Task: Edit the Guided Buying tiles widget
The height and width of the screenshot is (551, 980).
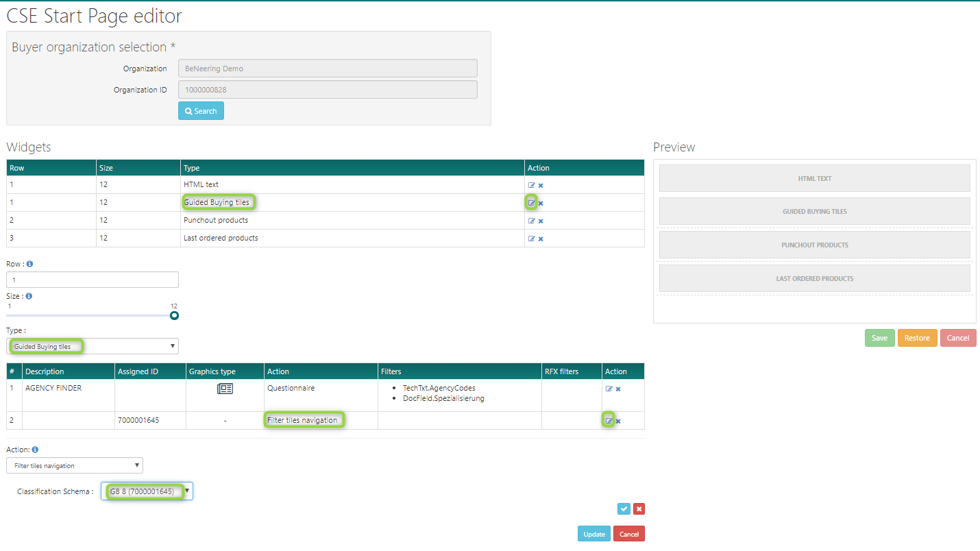Action: [531, 203]
